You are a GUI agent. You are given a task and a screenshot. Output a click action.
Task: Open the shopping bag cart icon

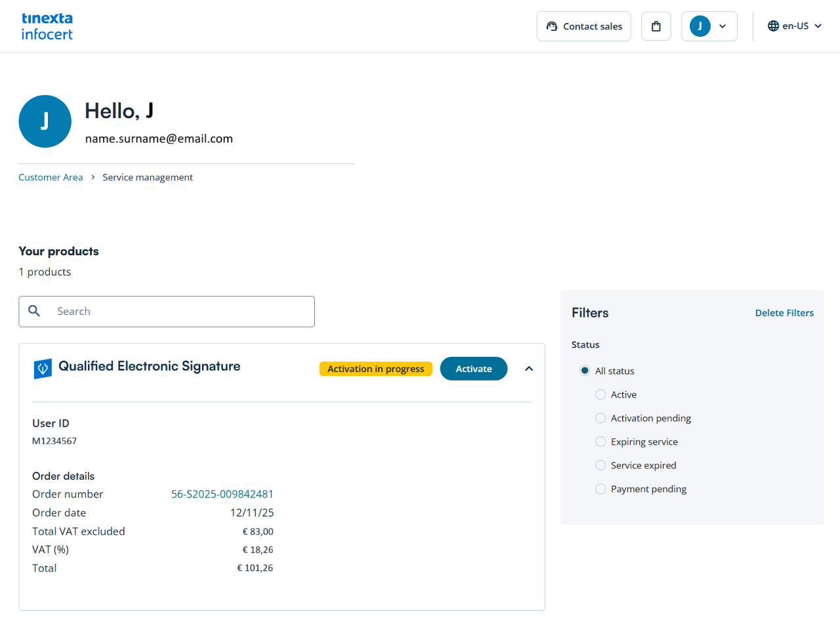pyautogui.click(x=656, y=26)
